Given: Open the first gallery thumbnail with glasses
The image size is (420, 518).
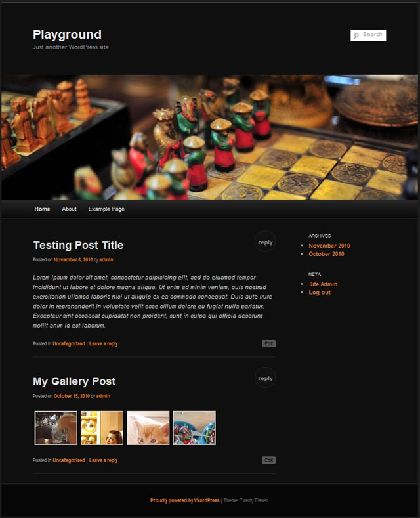Looking at the screenshot, I should click(56, 428).
